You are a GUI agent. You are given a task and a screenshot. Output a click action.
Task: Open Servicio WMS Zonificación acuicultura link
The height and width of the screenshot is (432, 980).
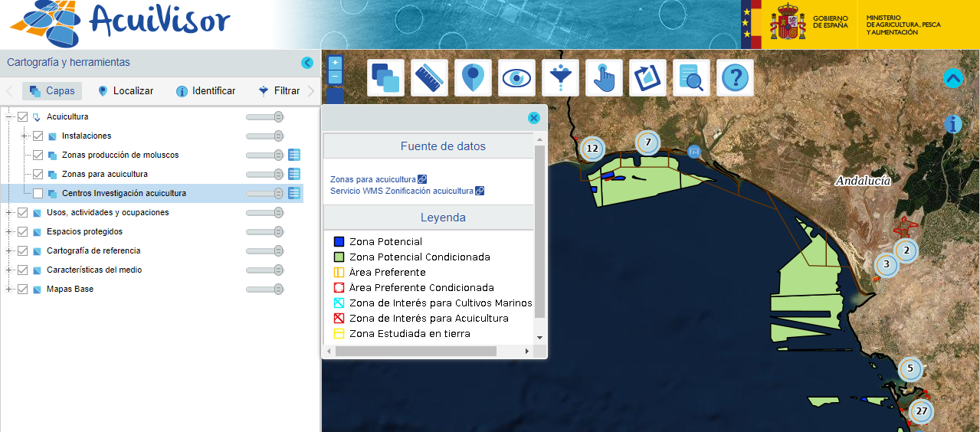tap(402, 191)
